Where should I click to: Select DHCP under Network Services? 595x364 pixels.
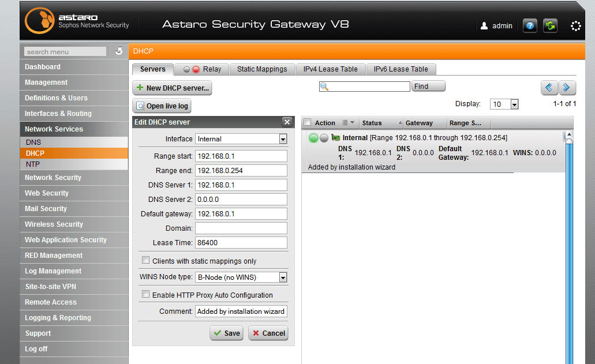(74, 153)
